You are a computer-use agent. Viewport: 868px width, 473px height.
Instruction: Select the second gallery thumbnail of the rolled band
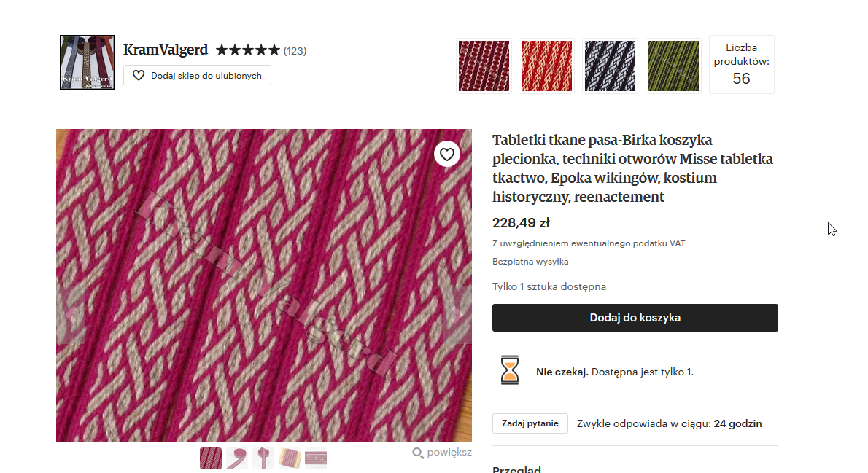pos(237,458)
